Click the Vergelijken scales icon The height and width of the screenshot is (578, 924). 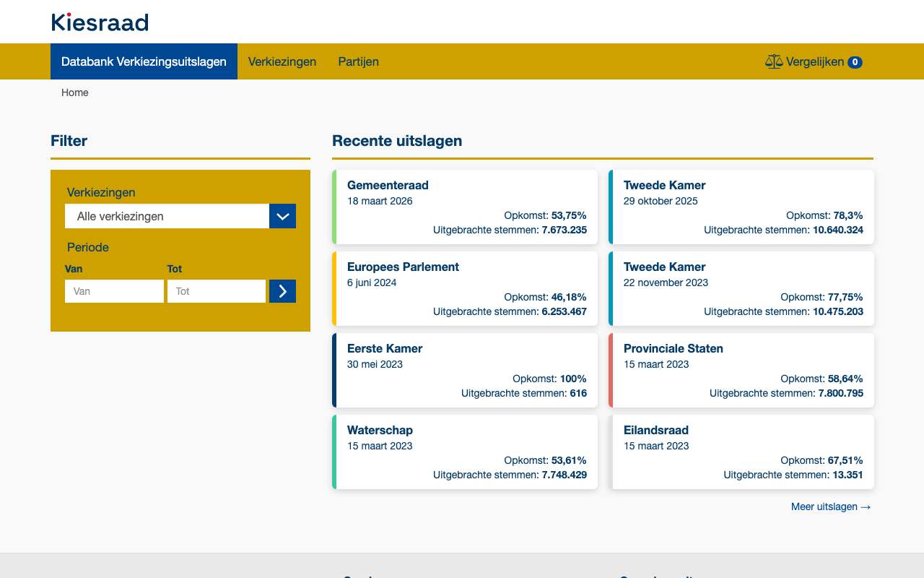pos(774,62)
